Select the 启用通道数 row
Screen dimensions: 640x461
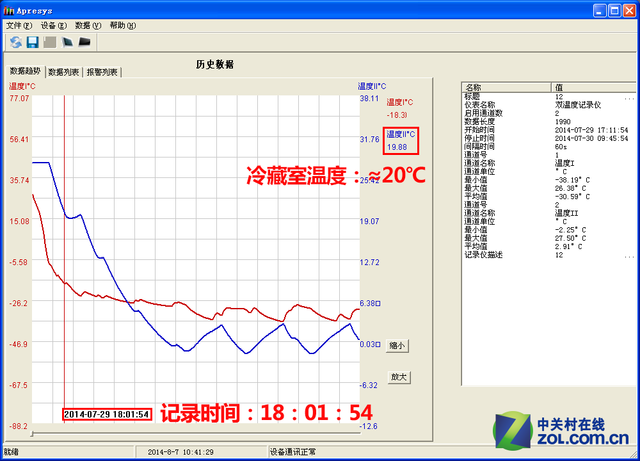click(549, 113)
